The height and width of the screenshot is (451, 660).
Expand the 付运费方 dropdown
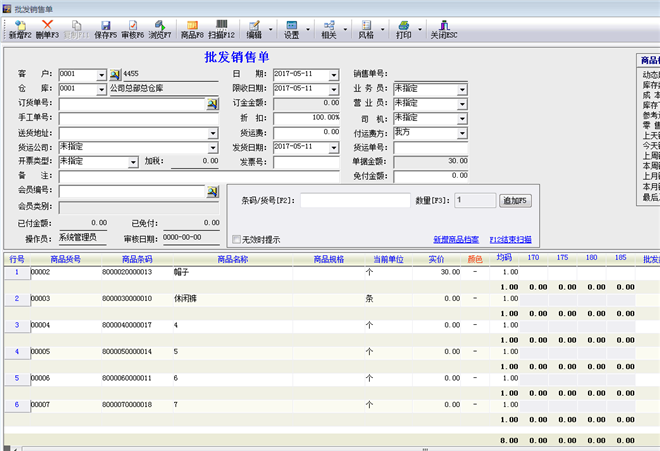pos(463,133)
